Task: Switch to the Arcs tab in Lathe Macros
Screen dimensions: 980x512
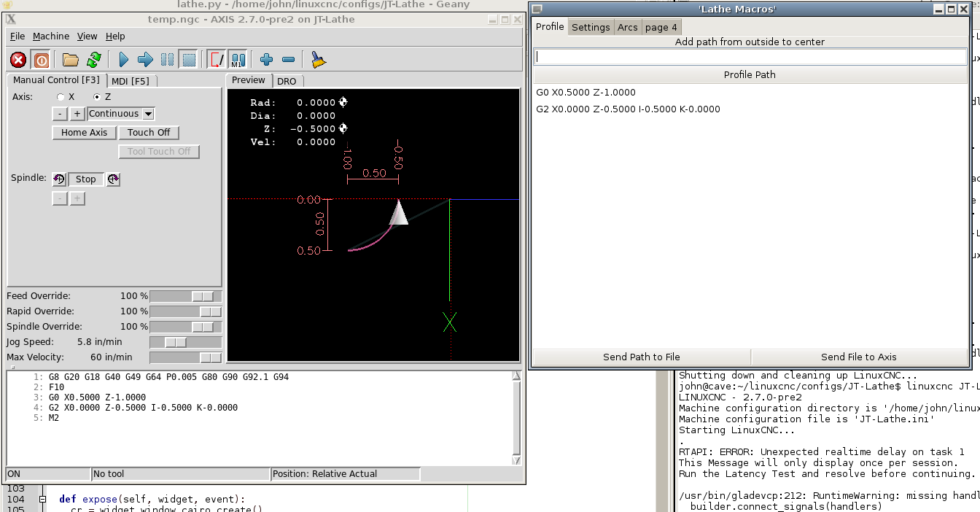Action: (x=627, y=27)
